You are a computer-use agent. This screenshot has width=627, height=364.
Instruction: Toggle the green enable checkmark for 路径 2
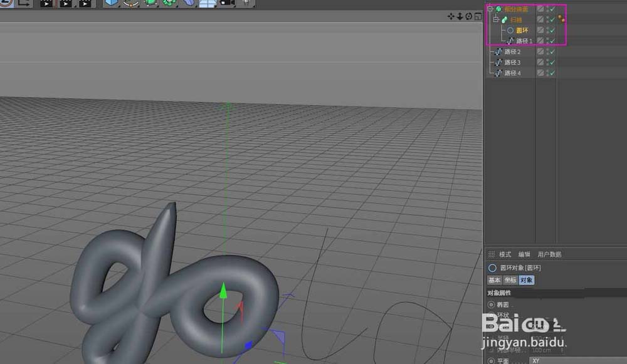(x=552, y=52)
